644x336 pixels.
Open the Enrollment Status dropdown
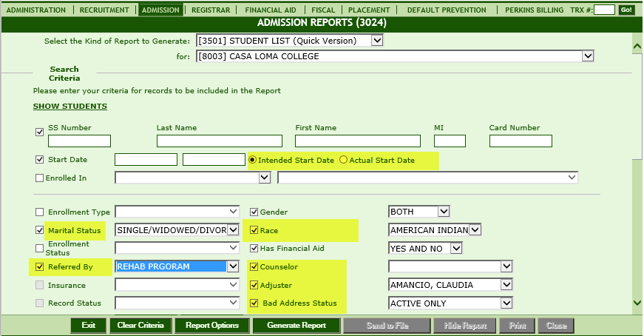click(177, 248)
